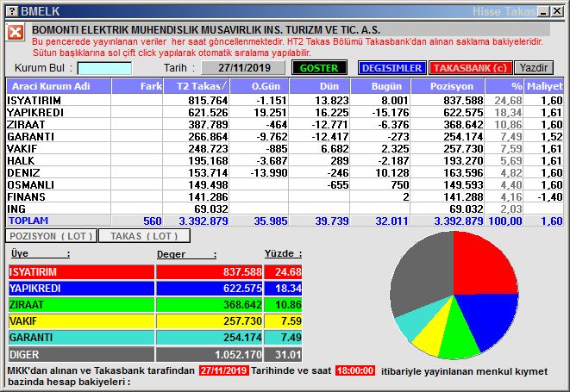Sort by % column header
This screenshot has height=392, width=570.
tap(504, 86)
